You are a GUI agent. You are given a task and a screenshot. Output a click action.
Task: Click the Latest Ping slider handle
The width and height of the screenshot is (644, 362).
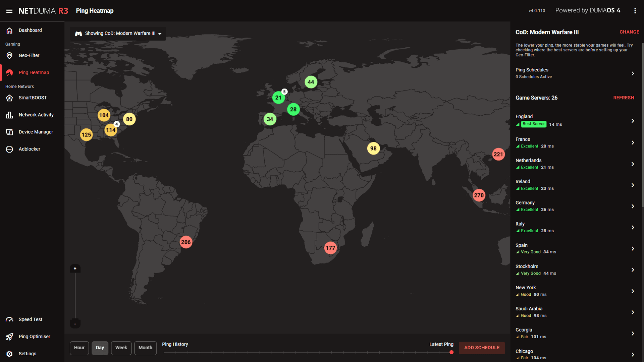tap(451, 352)
